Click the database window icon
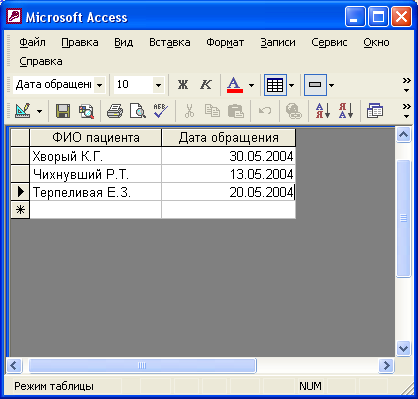Viewport: 418px width, 399px height. (375, 111)
